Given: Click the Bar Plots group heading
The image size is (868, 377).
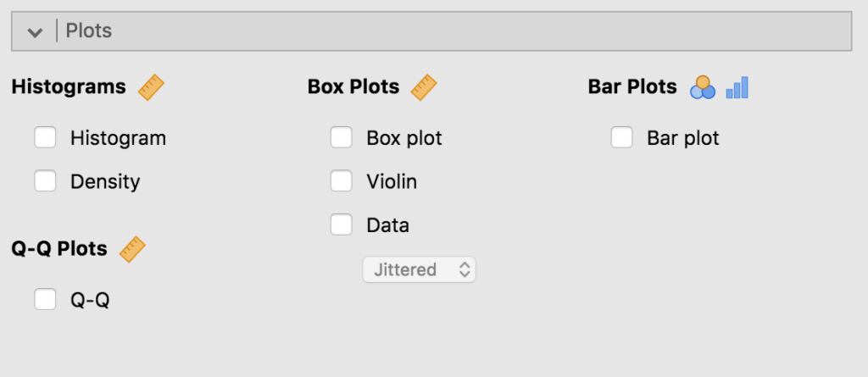Looking at the screenshot, I should tap(632, 86).
